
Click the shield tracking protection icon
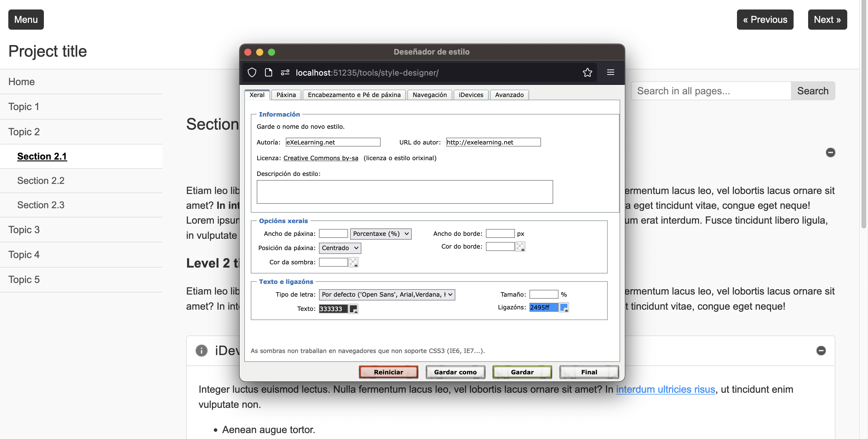(252, 72)
